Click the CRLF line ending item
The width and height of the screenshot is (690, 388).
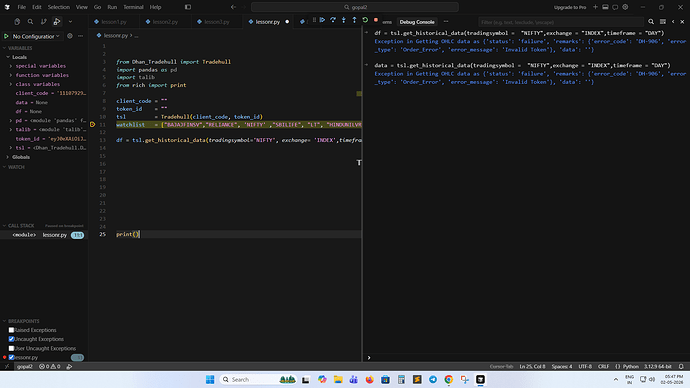(x=603, y=366)
